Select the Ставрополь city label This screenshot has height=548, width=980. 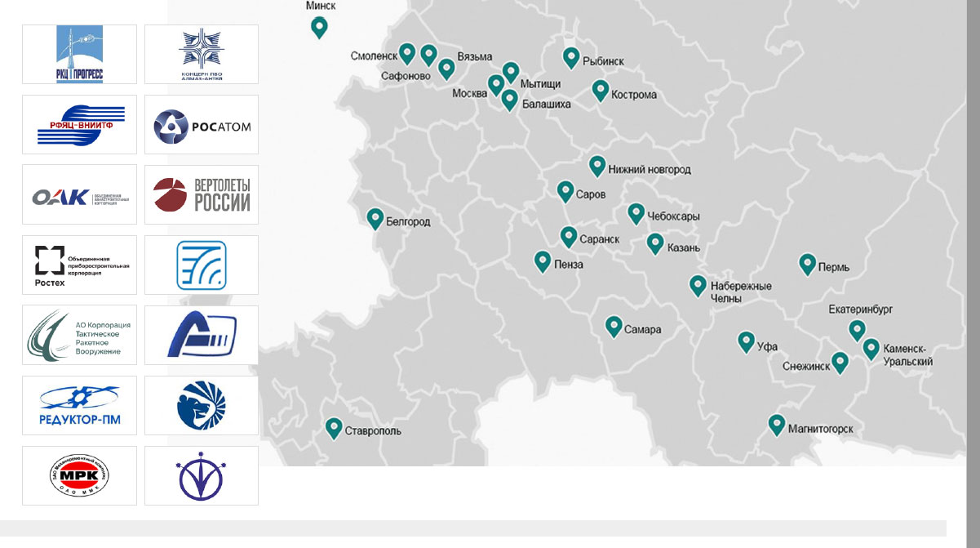[x=373, y=431]
